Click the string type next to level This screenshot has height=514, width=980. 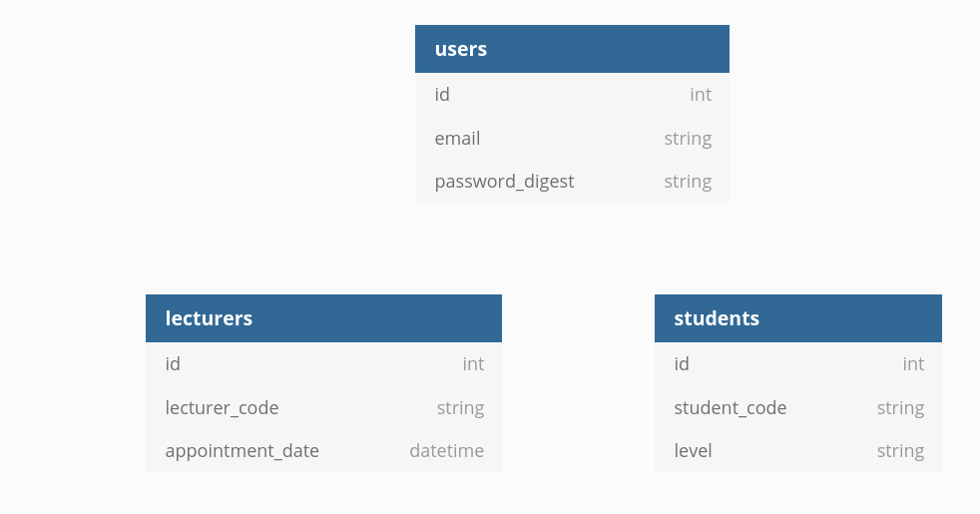click(900, 451)
